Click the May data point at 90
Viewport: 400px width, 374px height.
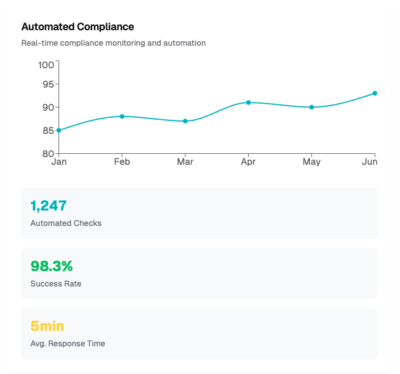tap(312, 107)
